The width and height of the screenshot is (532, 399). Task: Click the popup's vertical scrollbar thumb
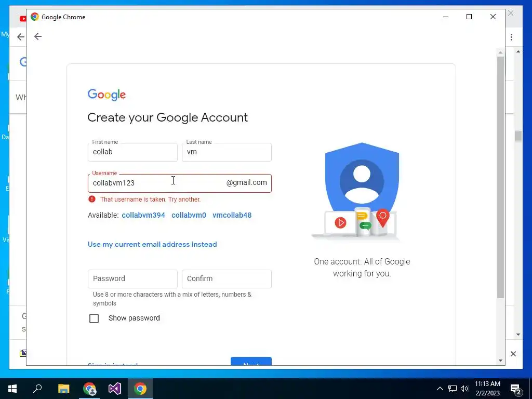click(x=500, y=178)
